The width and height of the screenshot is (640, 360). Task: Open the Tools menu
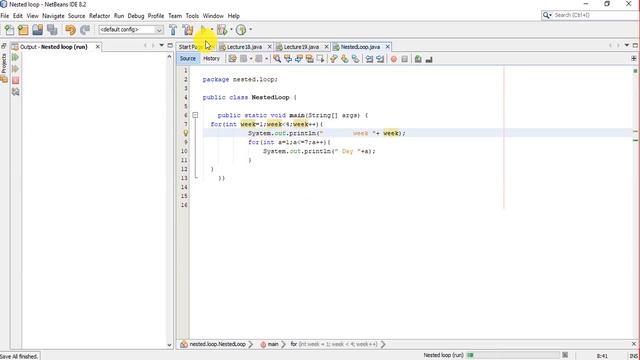[192, 16]
